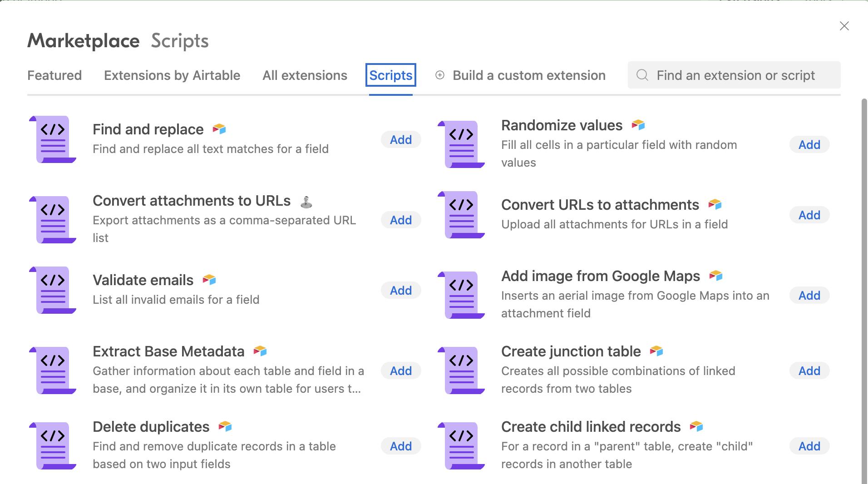
Task: Click the plus icon for Build a custom extension
Action: coord(439,75)
